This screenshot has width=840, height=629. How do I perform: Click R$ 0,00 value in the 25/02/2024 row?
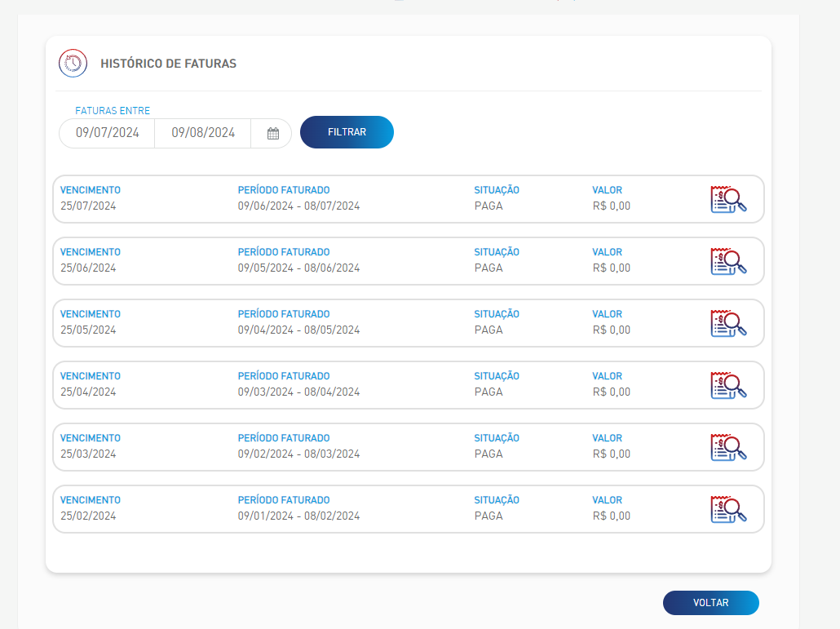coord(612,516)
